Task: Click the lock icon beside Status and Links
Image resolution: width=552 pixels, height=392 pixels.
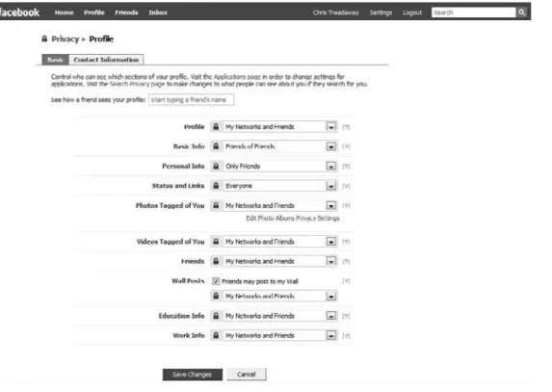Action: [216, 186]
